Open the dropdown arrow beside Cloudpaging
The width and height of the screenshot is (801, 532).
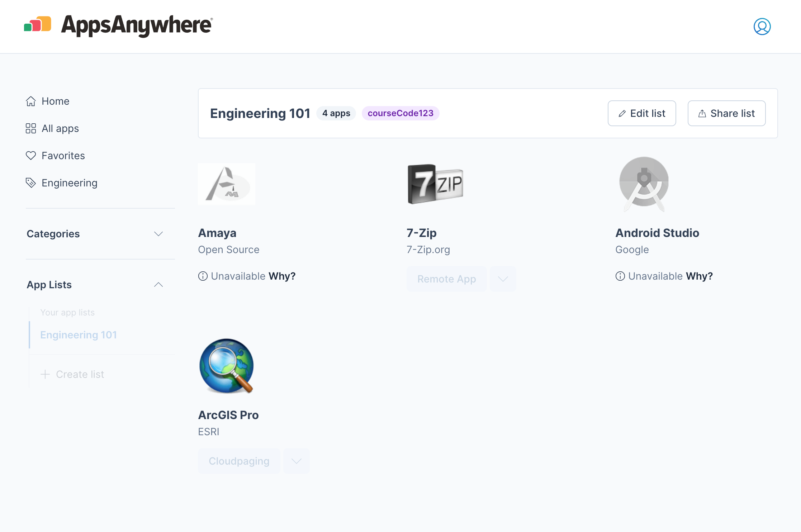pyautogui.click(x=297, y=461)
